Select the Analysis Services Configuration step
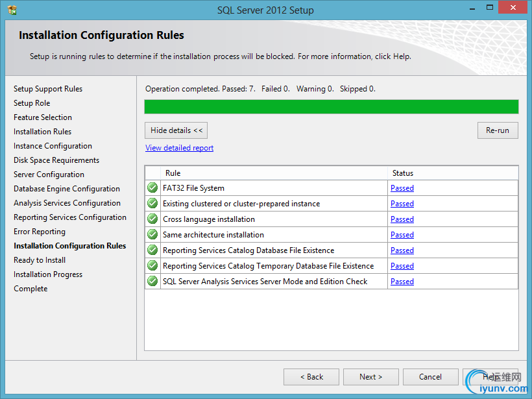Image resolution: width=532 pixels, height=399 pixels. [67, 203]
